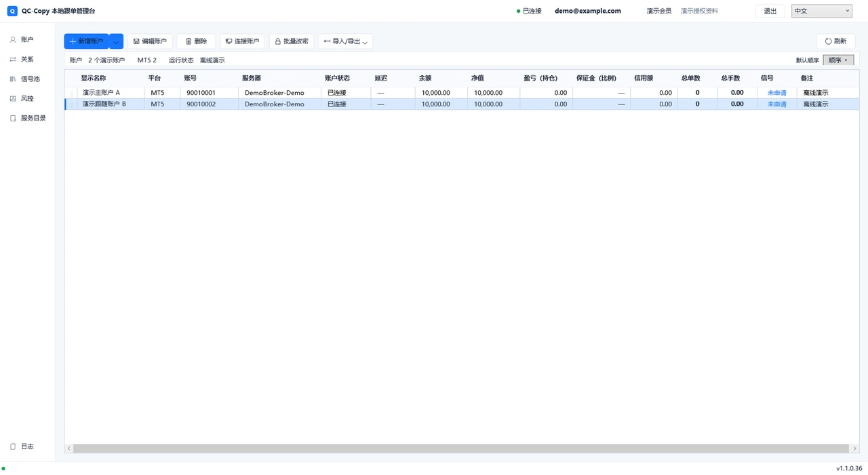Click the 显示名称 column header
This screenshot has height=475, width=868.
tap(94, 78)
